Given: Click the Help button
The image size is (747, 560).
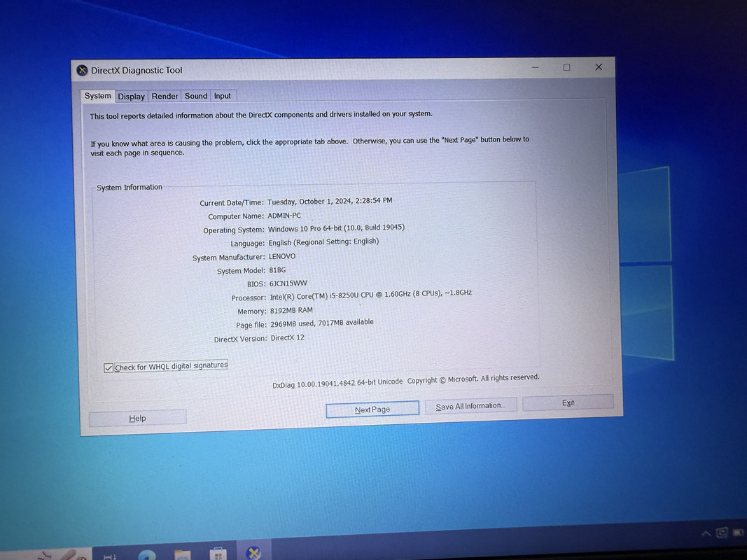Looking at the screenshot, I should pyautogui.click(x=137, y=418).
